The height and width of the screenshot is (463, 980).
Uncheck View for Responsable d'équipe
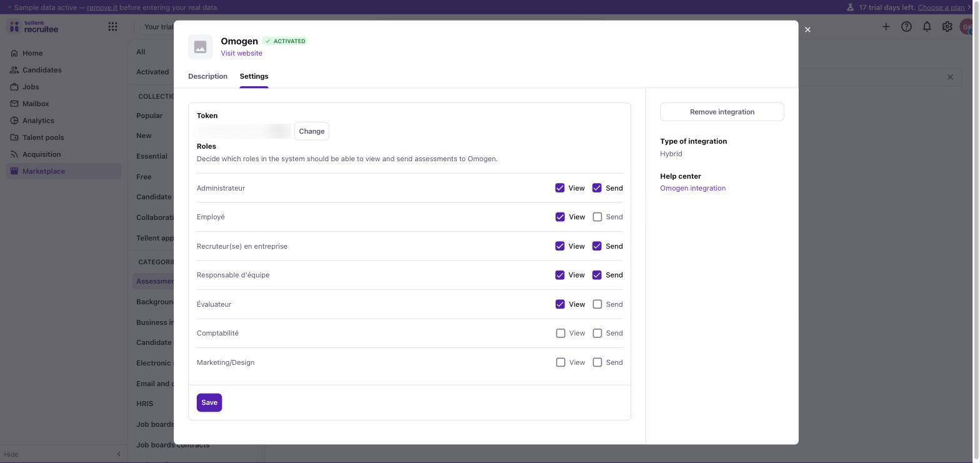pyautogui.click(x=560, y=275)
